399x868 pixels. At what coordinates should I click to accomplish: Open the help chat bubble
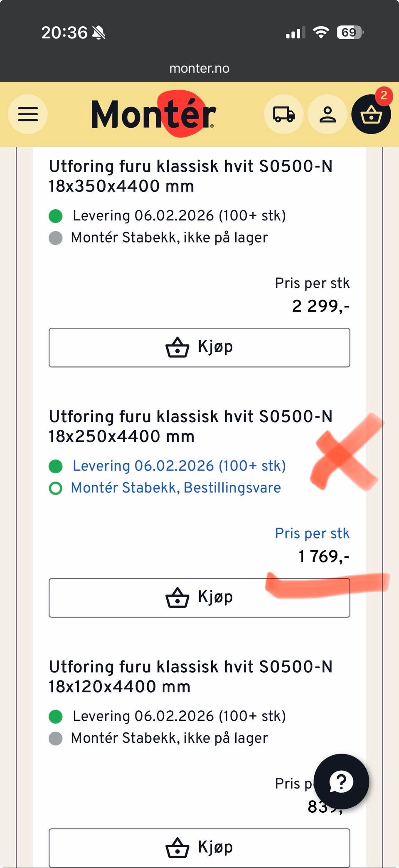(341, 781)
